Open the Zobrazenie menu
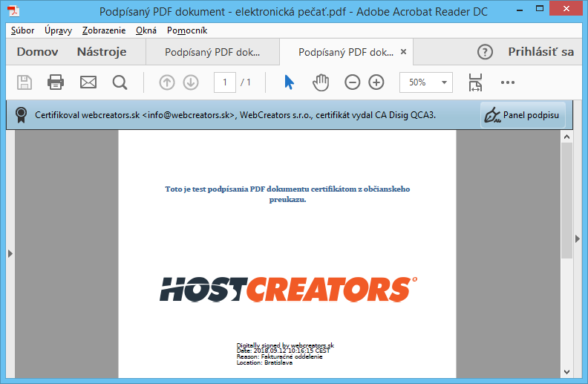588x384 pixels. click(104, 30)
